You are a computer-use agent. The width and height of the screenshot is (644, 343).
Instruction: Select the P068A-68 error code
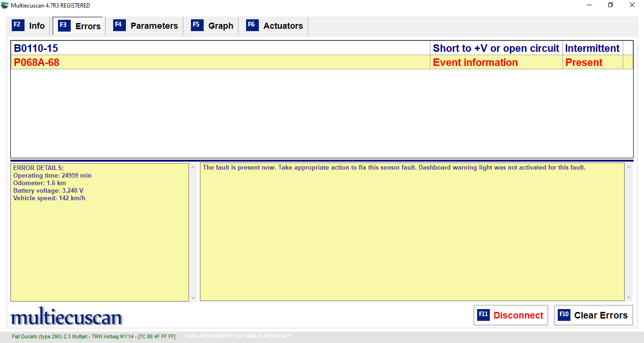point(37,62)
